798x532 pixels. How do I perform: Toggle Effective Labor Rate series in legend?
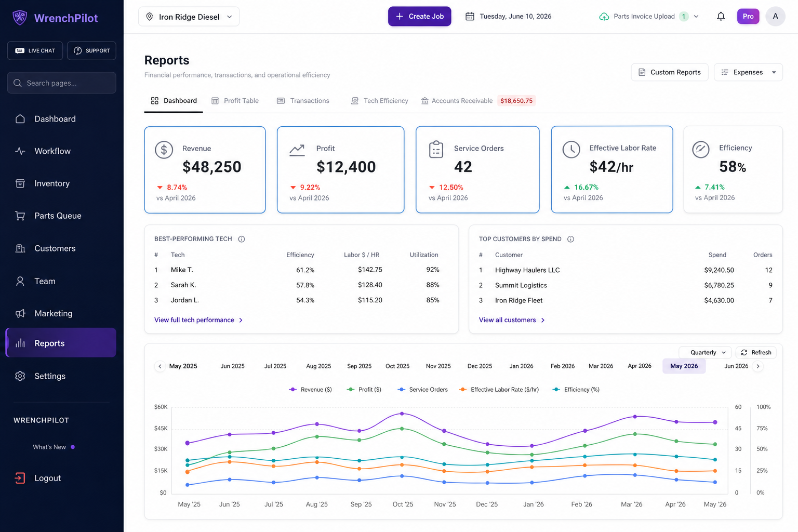pos(499,390)
